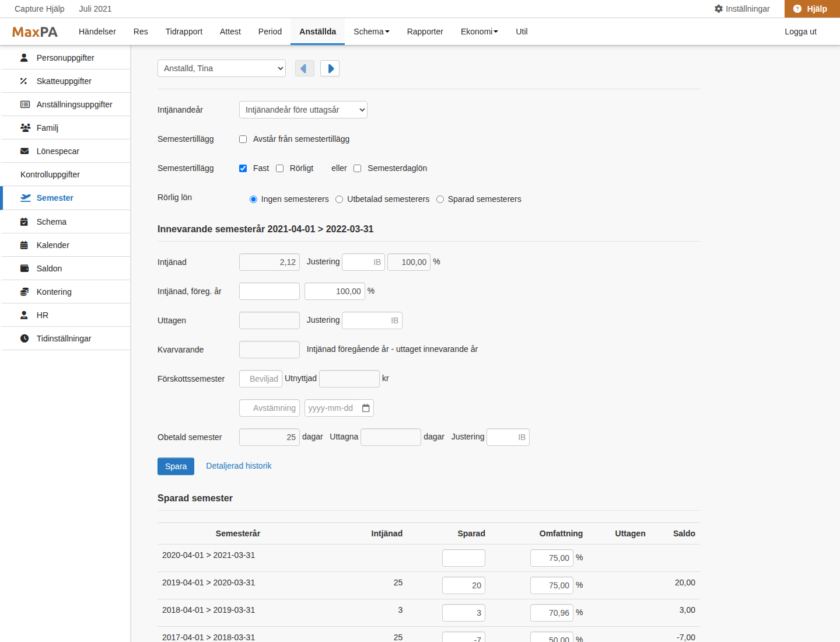Click the Semester airplane icon
Image resolution: width=840 pixels, height=642 pixels.
coord(26,198)
